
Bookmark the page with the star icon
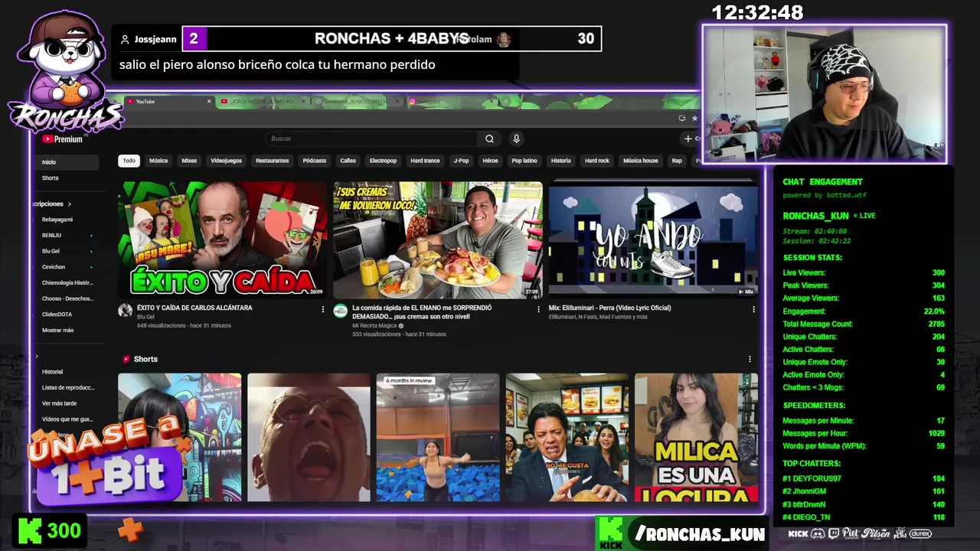coord(694,118)
